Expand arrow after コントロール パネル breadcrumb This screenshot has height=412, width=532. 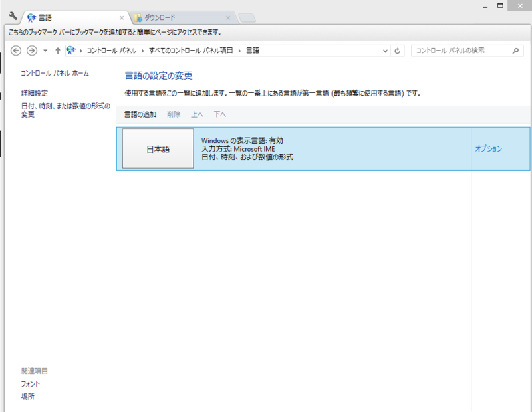(x=143, y=51)
